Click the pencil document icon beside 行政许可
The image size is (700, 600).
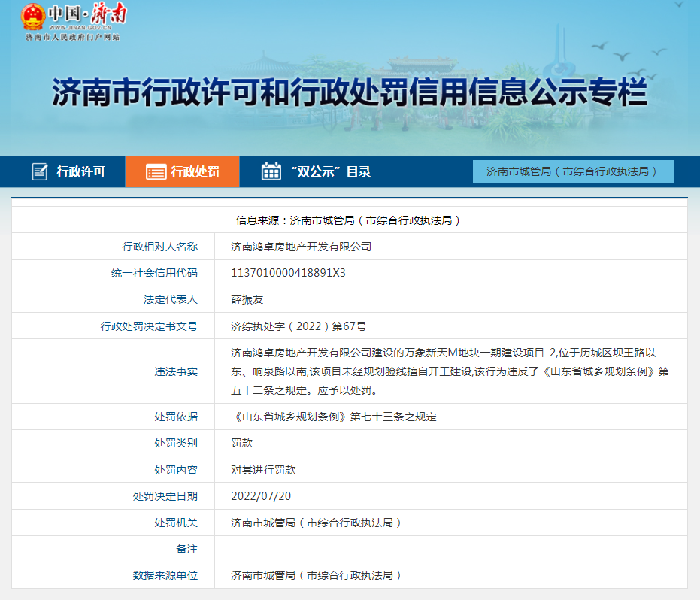click(40, 171)
